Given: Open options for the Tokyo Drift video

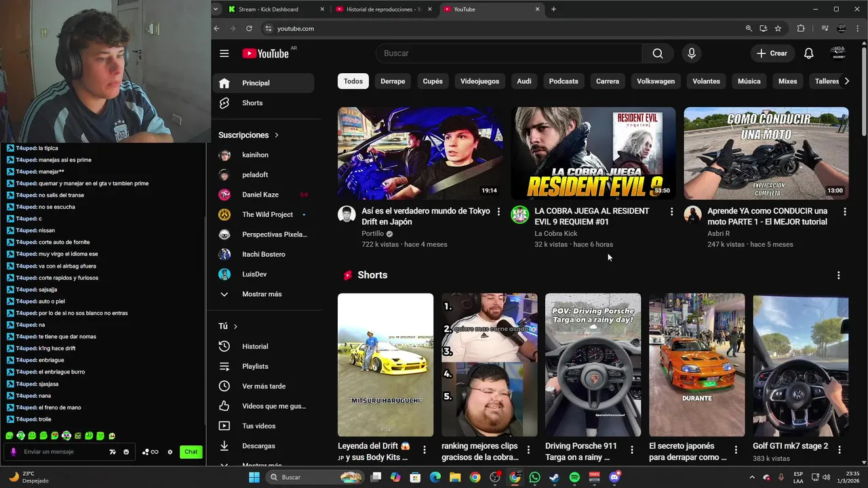Looking at the screenshot, I should click(499, 212).
